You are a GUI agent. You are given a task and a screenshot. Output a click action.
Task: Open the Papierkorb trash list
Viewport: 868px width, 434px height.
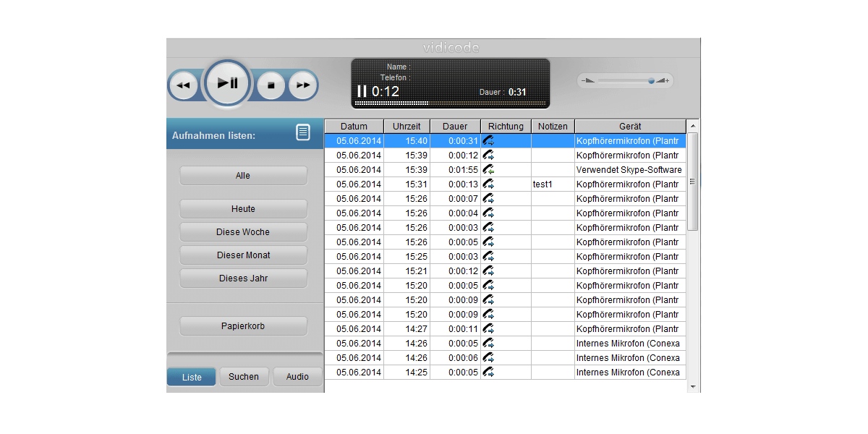tap(243, 326)
